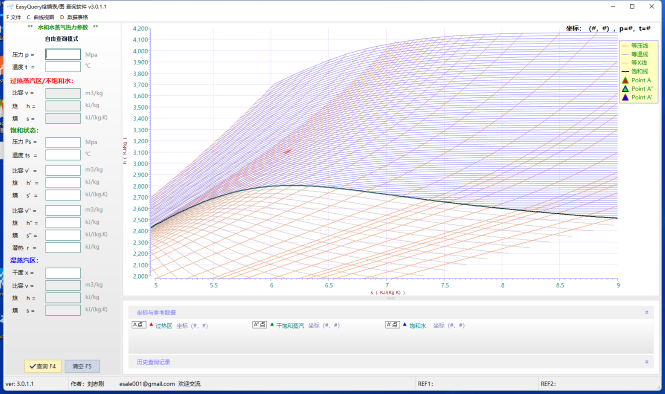Click the red marker on the h-s chart
The image size is (665, 394).
click(x=287, y=151)
